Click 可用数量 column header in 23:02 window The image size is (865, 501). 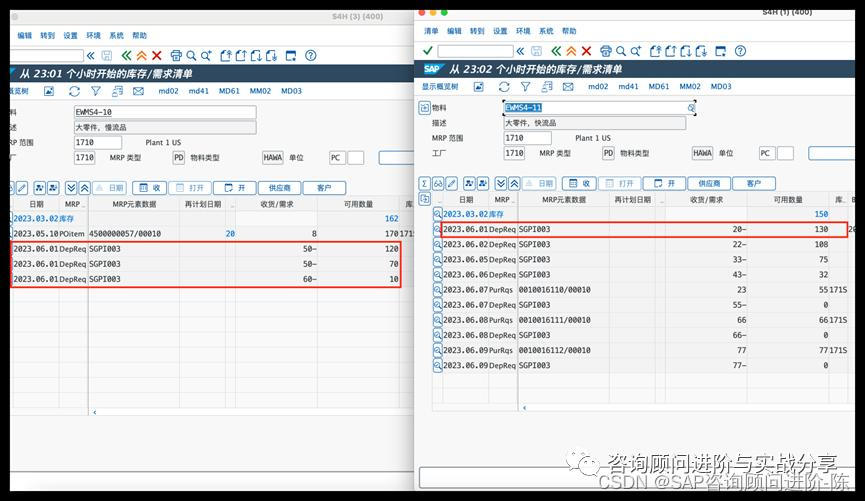point(788,200)
